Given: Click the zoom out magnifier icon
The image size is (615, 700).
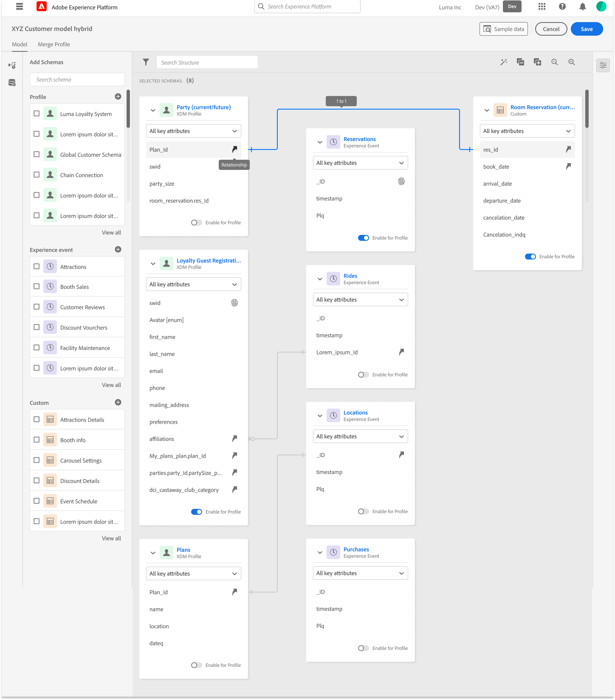Looking at the screenshot, I should (554, 62).
